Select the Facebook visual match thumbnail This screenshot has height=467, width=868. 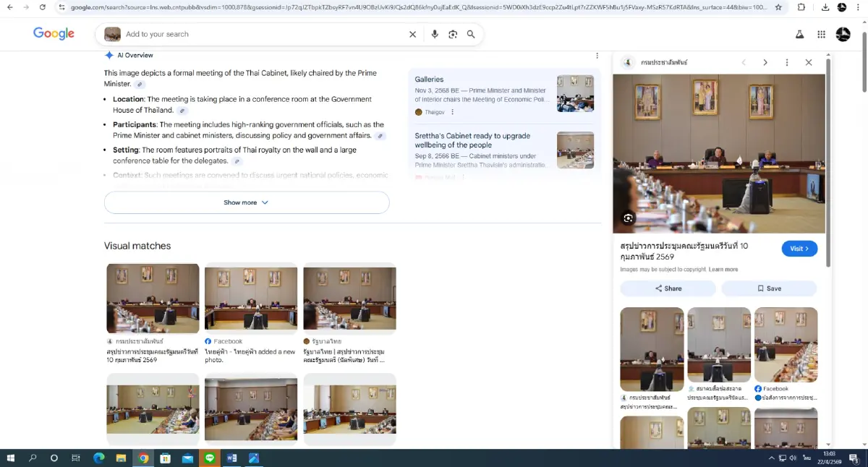[x=251, y=298]
